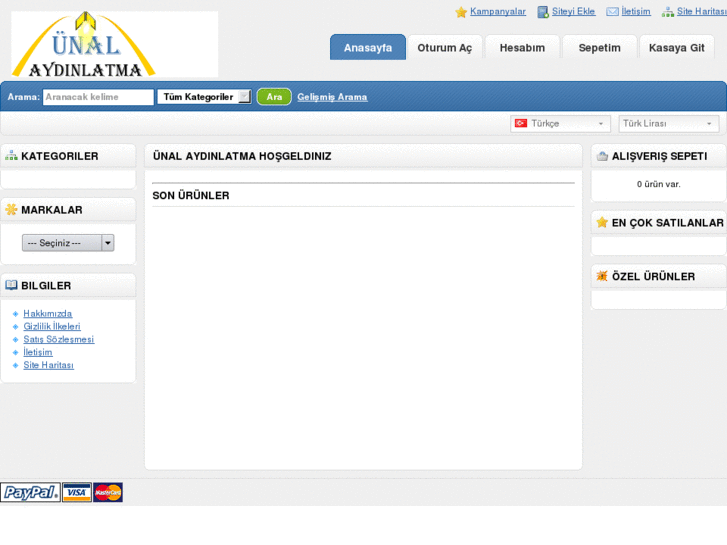Open the sidebar Site Haritası link

coord(49,365)
